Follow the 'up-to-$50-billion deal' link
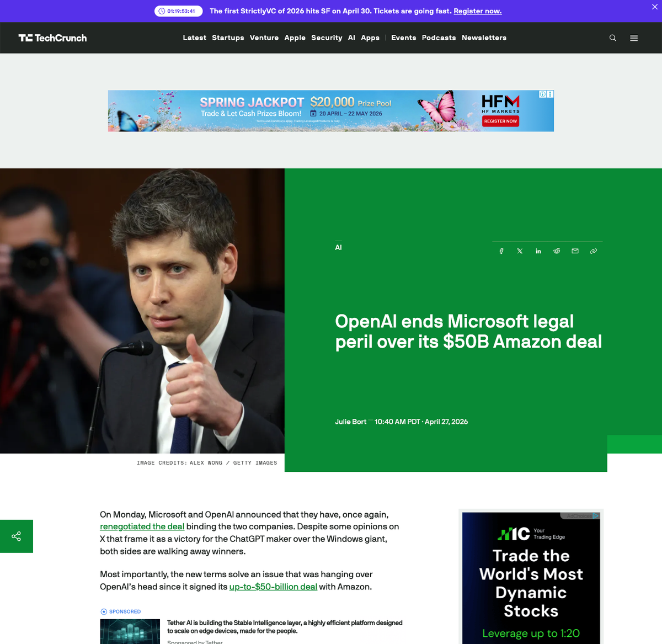This screenshot has height=644, width=662. click(273, 587)
